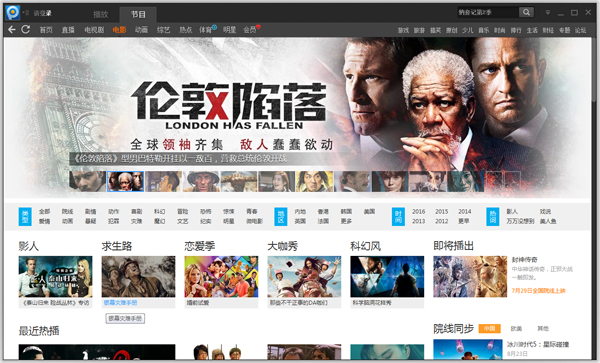600x363 pixels.
Task: Click the blue 银幕灾难手册 link
Action: pos(120,303)
